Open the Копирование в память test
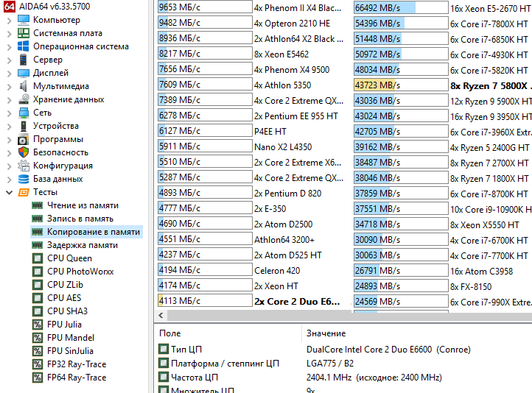 tap(94, 232)
